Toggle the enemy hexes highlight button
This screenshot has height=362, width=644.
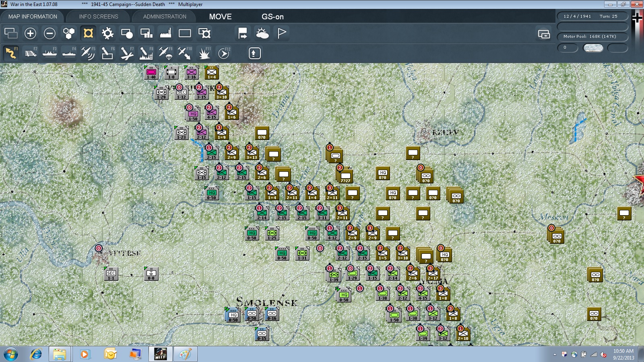coord(88,33)
